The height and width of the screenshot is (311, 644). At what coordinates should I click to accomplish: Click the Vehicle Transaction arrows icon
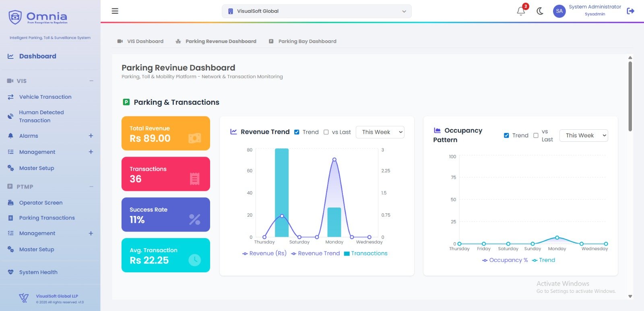(x=10, y=97)
